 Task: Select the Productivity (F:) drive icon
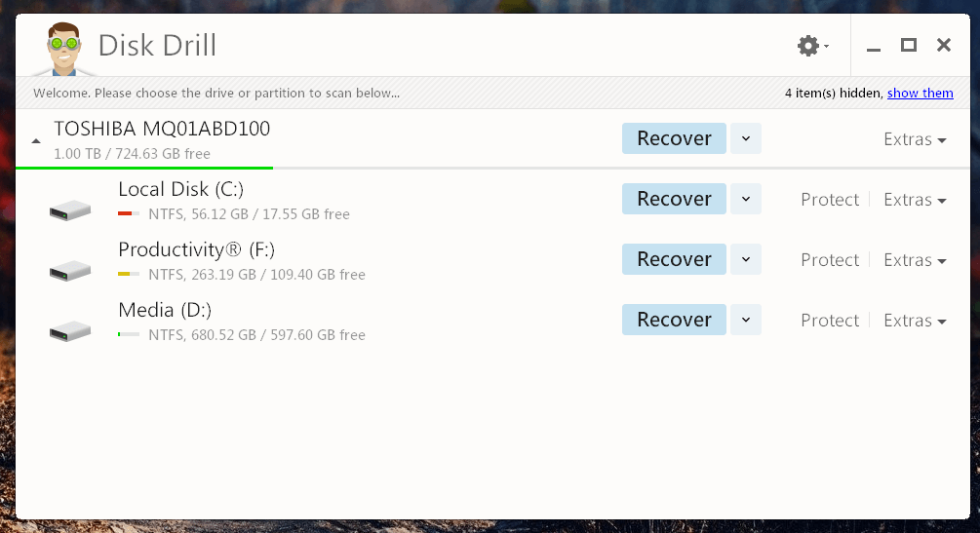click(70, 271)
